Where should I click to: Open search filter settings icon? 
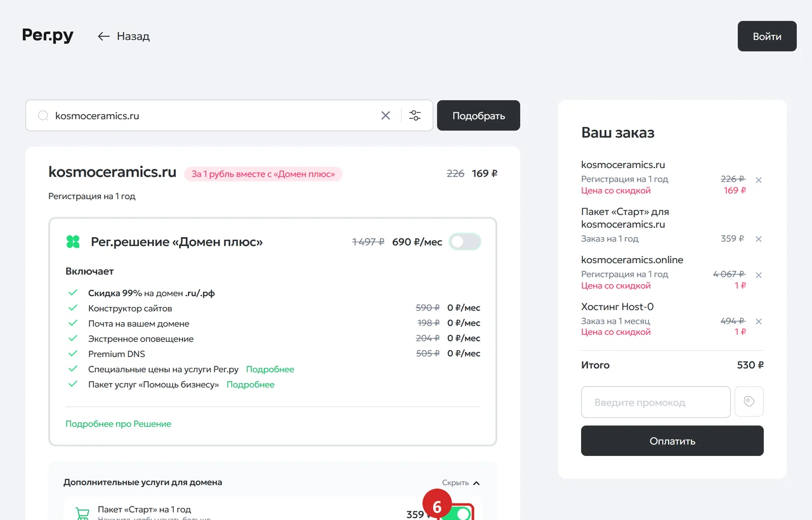(415, 115)
